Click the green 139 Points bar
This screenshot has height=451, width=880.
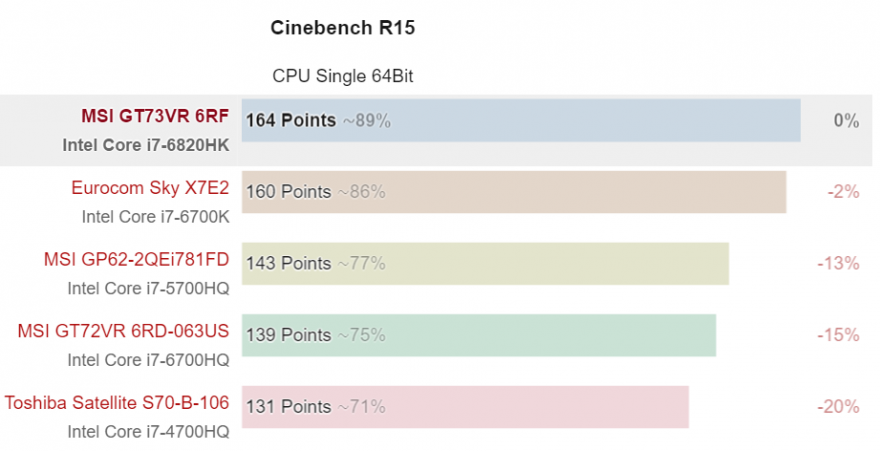478,335
